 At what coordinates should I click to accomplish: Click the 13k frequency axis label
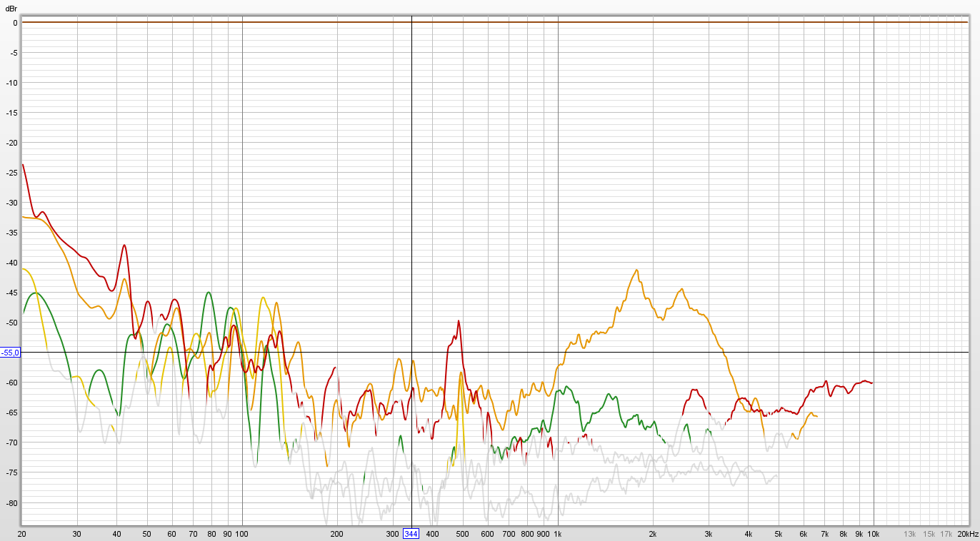coord(910,534)
